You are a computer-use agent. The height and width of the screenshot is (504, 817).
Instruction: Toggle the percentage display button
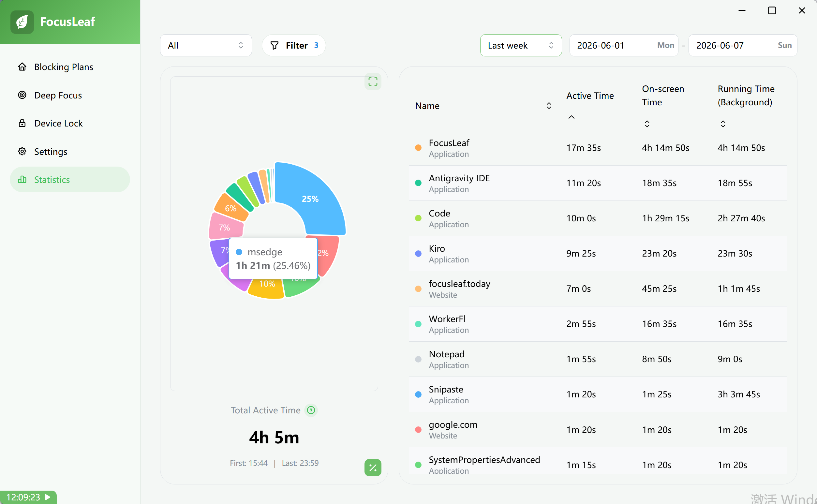[373, 467]
